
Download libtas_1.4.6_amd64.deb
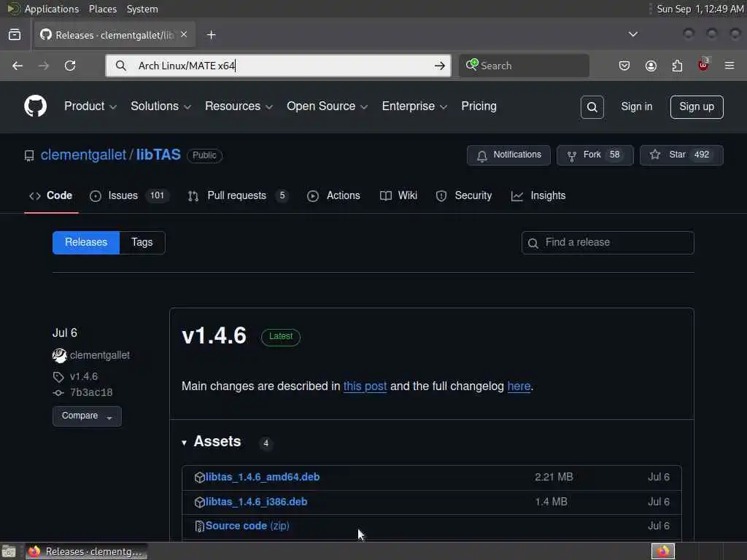point(263,477)
